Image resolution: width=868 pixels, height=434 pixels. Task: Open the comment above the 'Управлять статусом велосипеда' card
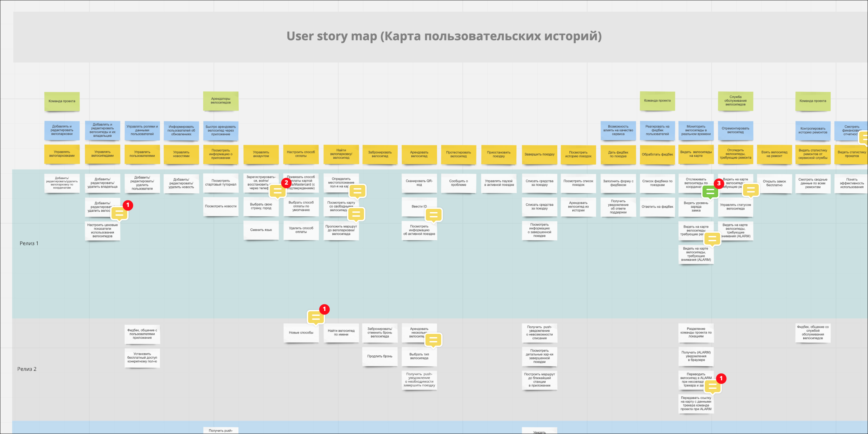(x=751, y=190)
